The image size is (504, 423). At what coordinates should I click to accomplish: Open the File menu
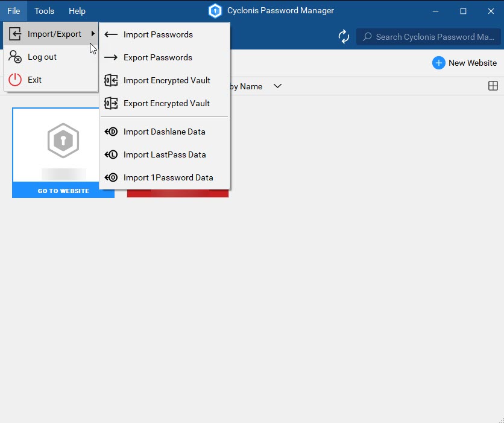pos(13,11)
